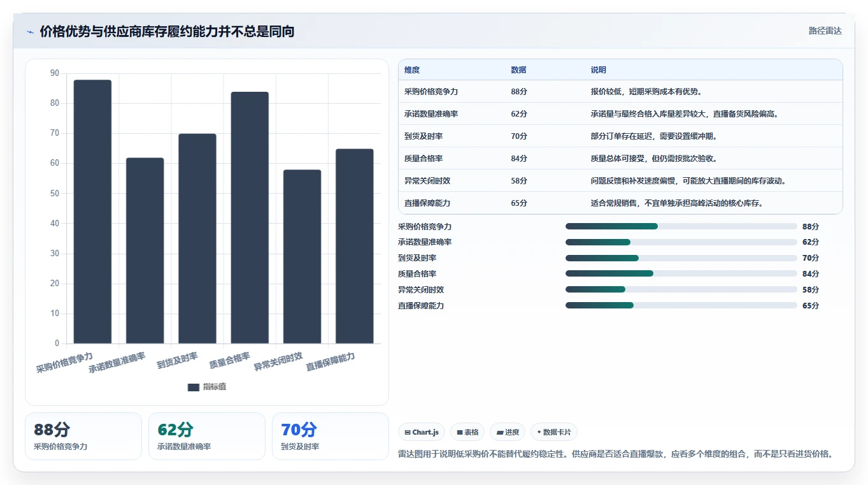Click the 质量合格率 progress bar at 84分
Screen dimensions: 868x485
681,274
